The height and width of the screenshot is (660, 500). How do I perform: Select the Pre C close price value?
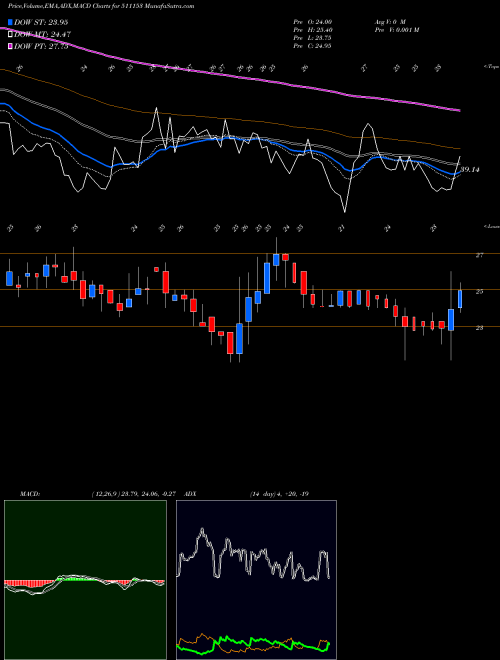click(312, 45)
